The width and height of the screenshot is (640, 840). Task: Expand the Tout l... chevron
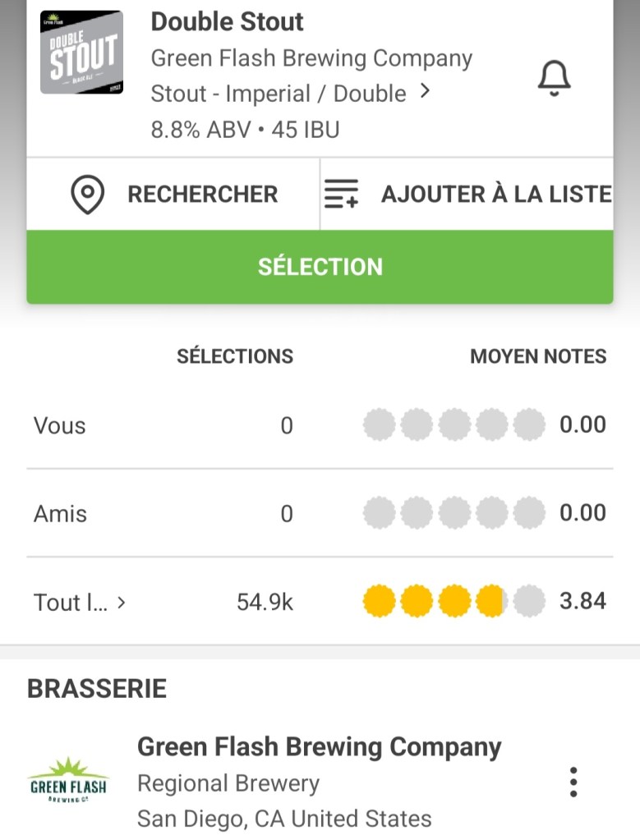122,602
